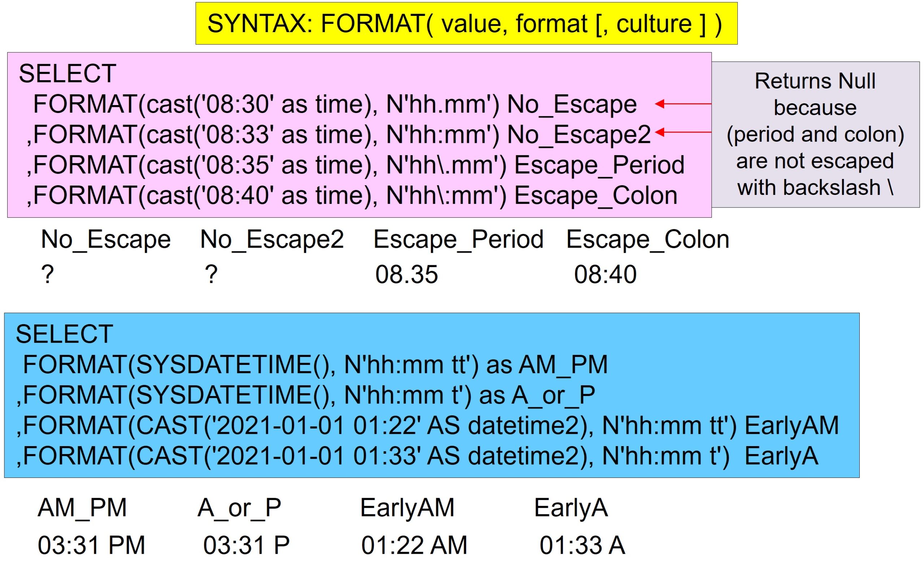Click the SELECT keyword in blue box
The width and height of the screenshot is (924, 575).
click(64, 334)
